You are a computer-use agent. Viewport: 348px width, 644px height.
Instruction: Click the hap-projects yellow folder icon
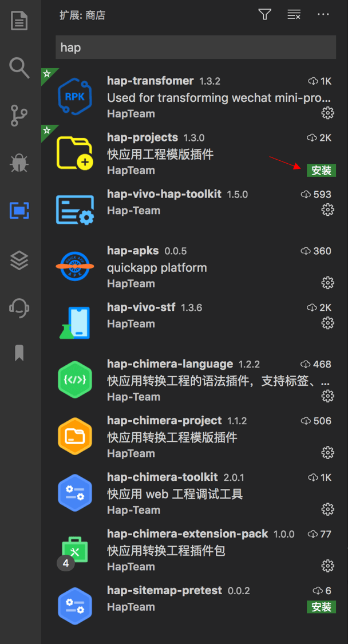tap(75, 153)
